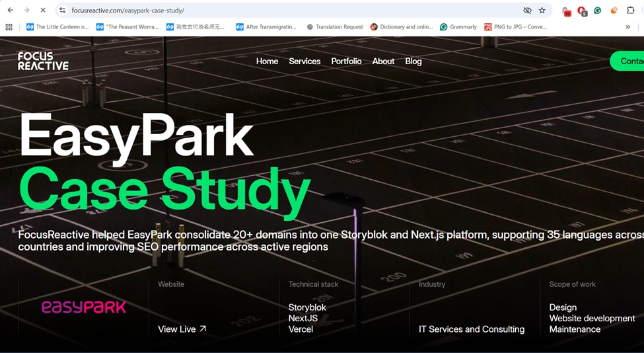Click the 'Industry' column label
Viewport: 644px width, 353px height.
(432, 284)
